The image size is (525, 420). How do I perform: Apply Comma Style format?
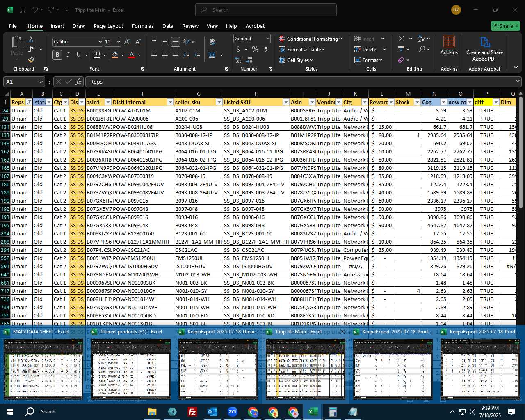[x=266, y=49]
